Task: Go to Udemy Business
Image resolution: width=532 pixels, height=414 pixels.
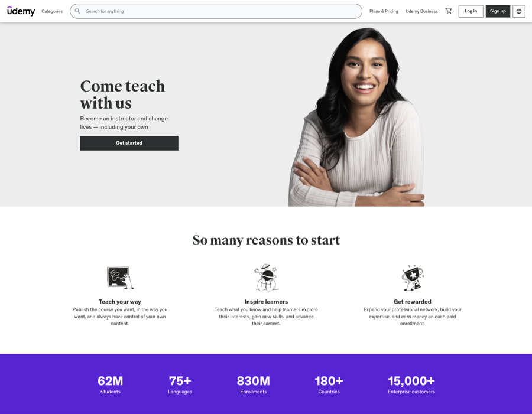Action: 421,11
